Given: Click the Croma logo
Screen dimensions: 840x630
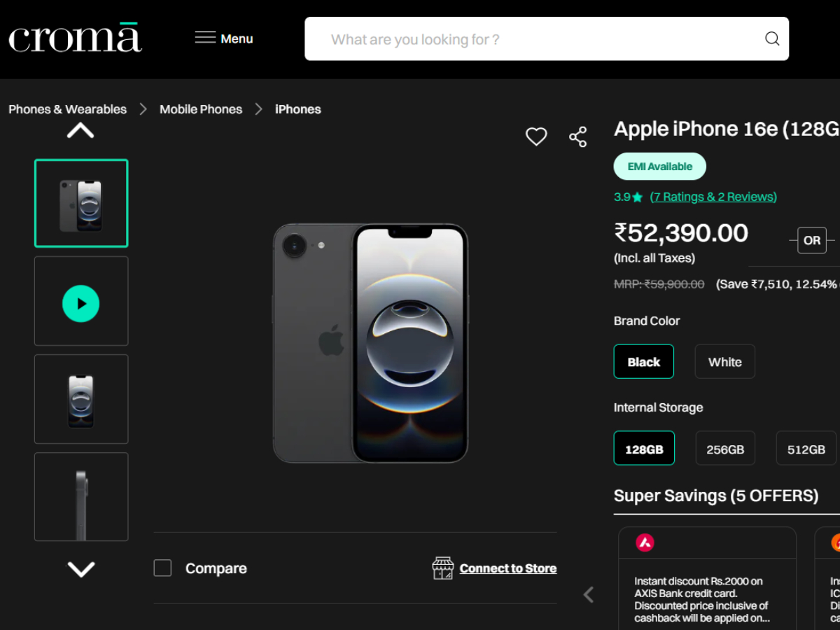Looking at the screenshot, I should pos(75,38).
